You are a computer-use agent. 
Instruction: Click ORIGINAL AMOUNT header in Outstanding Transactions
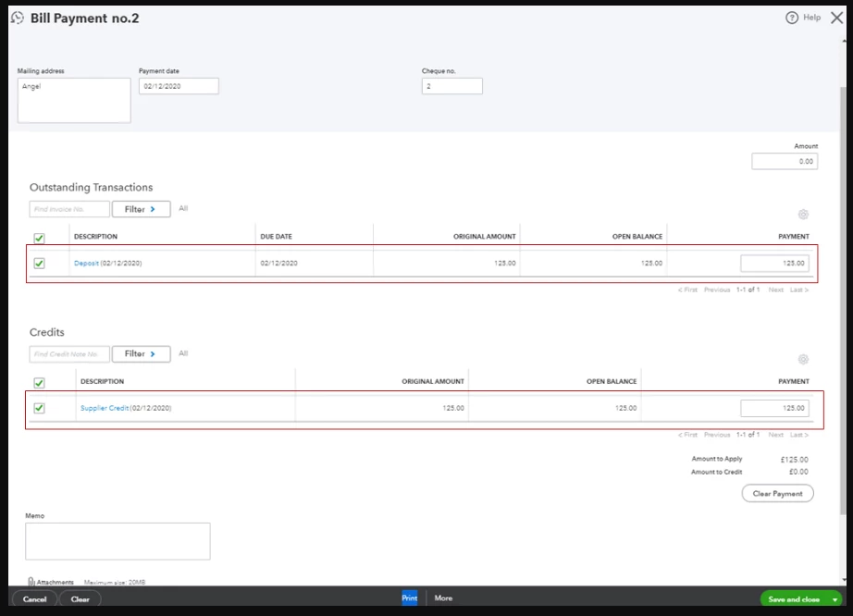point(484,237)
